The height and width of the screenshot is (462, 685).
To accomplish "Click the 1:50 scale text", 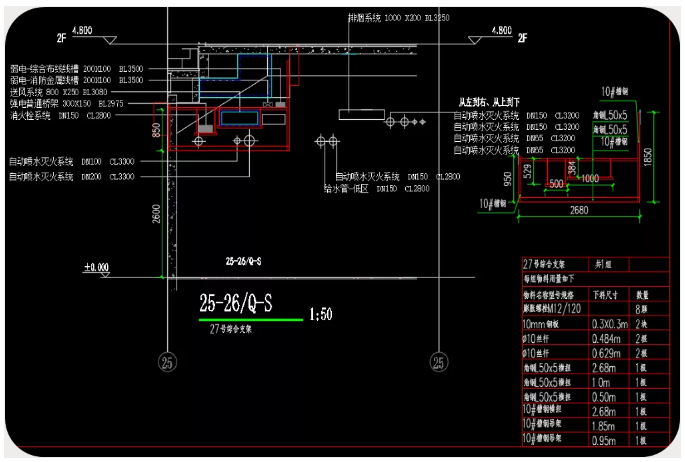I will pos(321,314).
